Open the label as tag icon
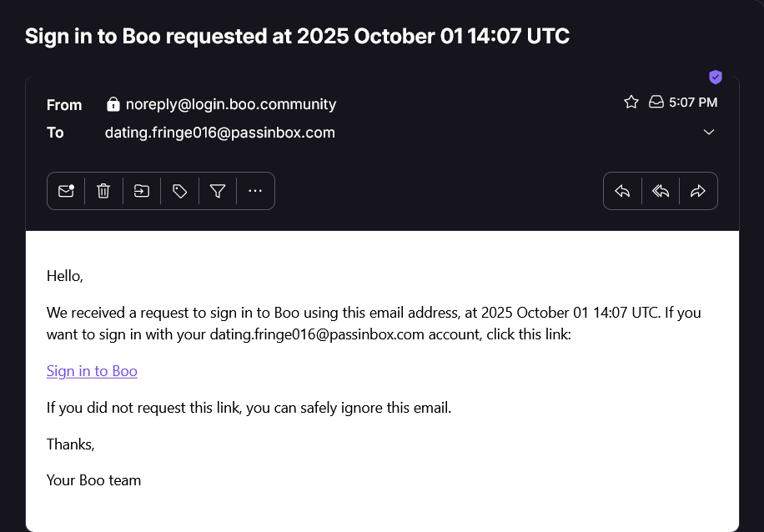764x532 pixels. [x=179, y=191]
